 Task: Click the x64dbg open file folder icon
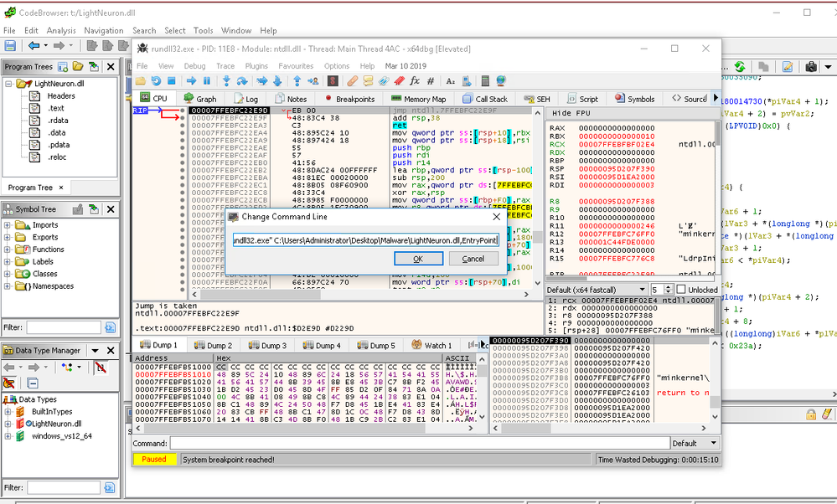140,81
